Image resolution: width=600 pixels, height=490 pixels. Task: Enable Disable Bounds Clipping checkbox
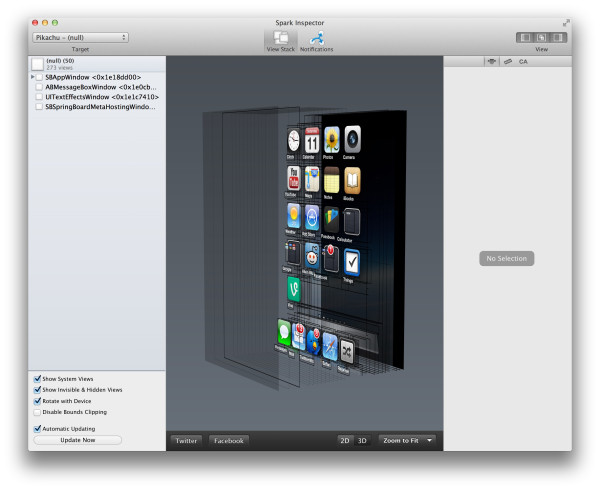coord(38,411)
